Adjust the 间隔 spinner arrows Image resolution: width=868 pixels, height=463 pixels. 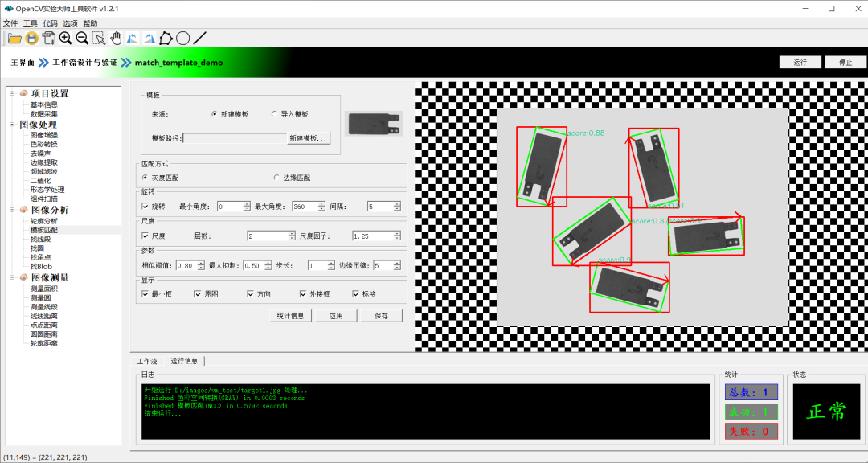click(397, 207)
